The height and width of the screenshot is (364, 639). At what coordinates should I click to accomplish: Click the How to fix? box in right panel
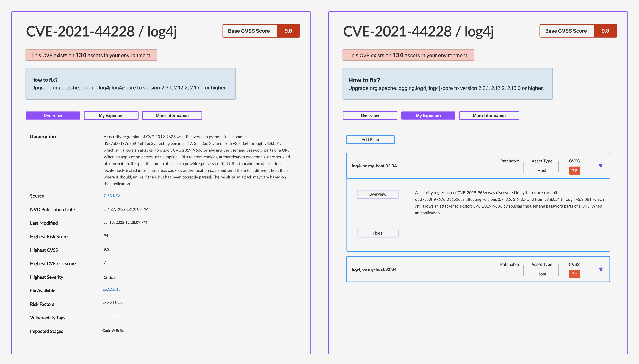[447, 84]
